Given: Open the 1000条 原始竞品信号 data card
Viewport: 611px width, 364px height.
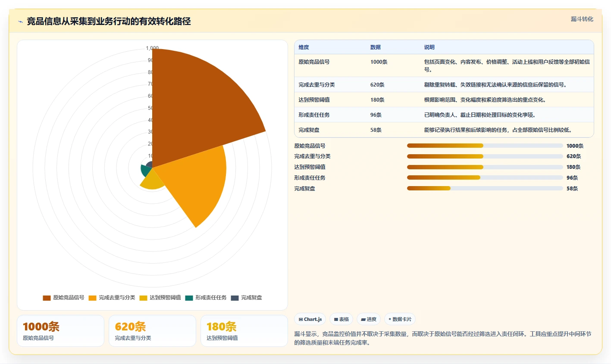Looking at the screenshot, I should tap(60, 331).
